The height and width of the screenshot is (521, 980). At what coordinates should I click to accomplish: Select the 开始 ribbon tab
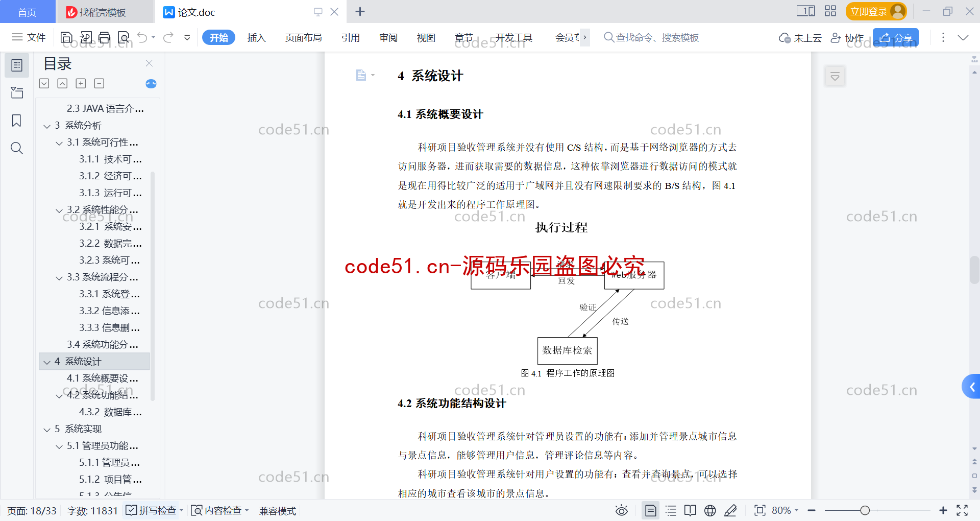[218, 37]
